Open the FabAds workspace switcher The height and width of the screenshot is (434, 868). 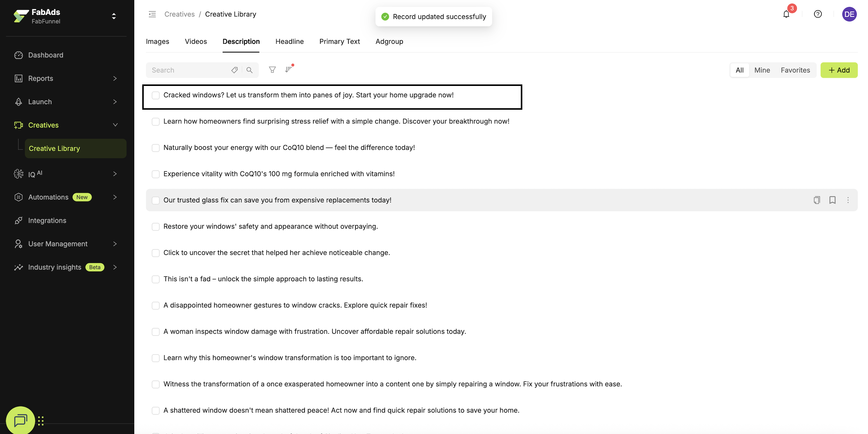click(x=114, y=16)
